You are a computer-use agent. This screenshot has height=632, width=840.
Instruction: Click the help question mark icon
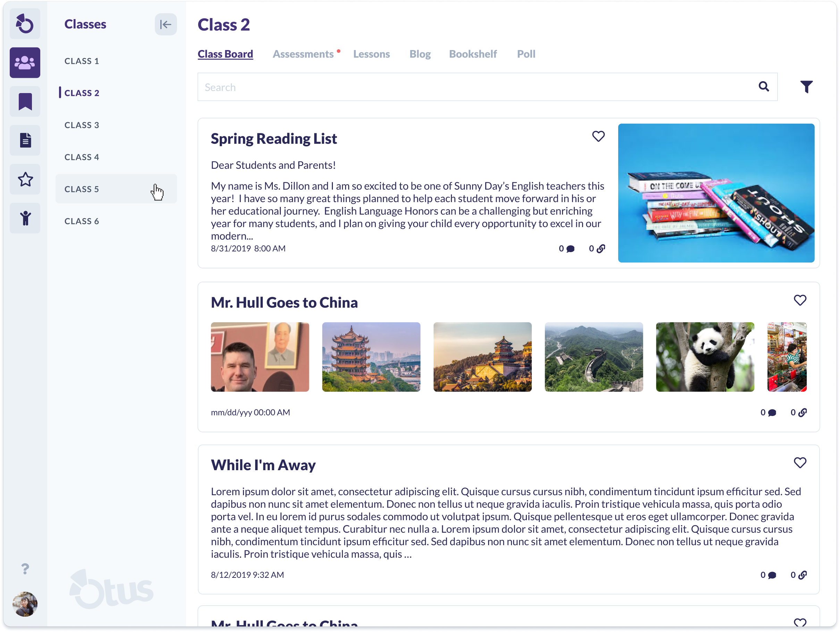(25, 568)
